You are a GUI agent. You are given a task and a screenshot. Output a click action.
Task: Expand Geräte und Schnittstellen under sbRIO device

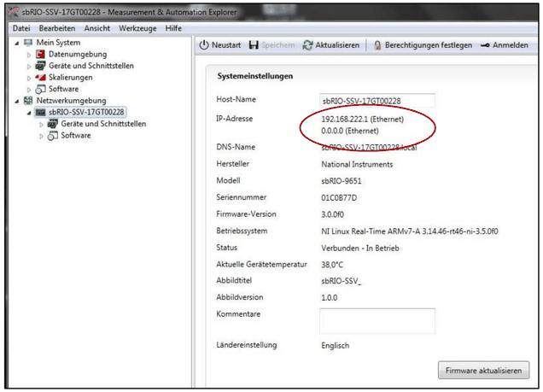(41, 125)
